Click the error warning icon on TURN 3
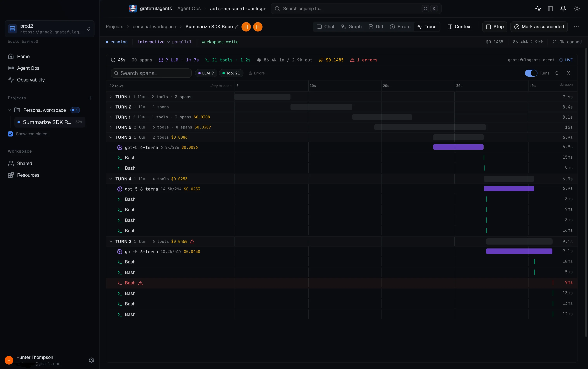 192,241
